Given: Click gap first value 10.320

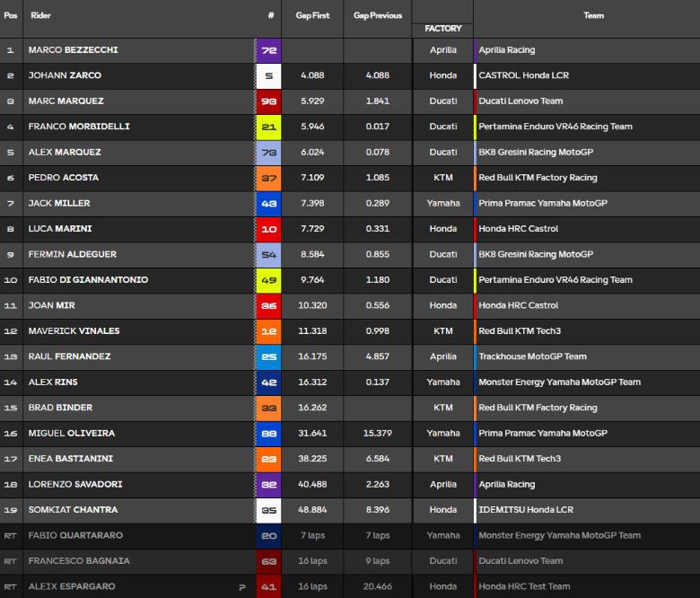Looking at the screenshot, I should coord(312,305).
